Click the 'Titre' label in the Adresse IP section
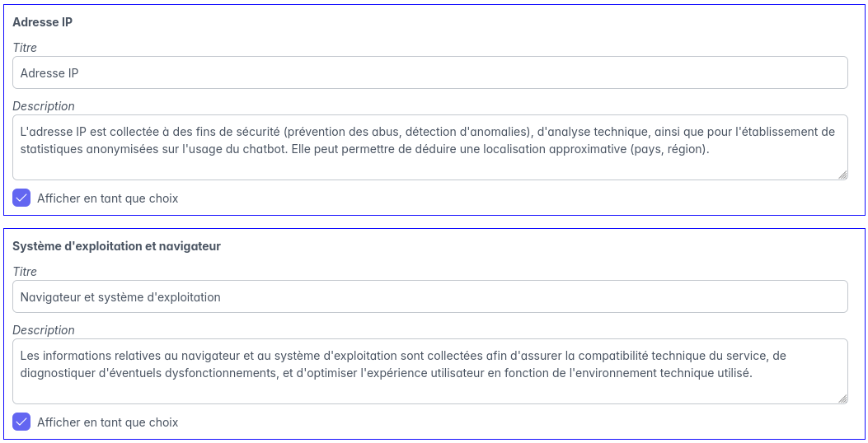Image resolution: width=868 pixels, height=443 pixels. click(x=25, y=48)
